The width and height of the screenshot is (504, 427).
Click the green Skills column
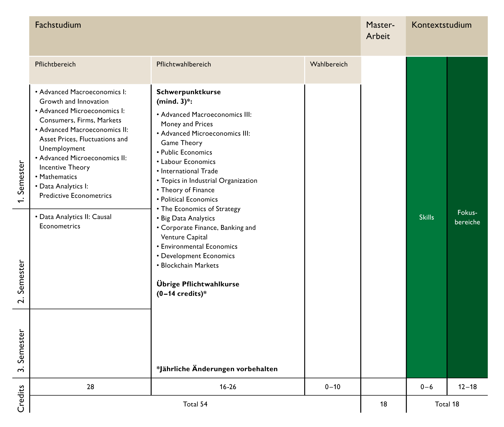click(426, 217)
